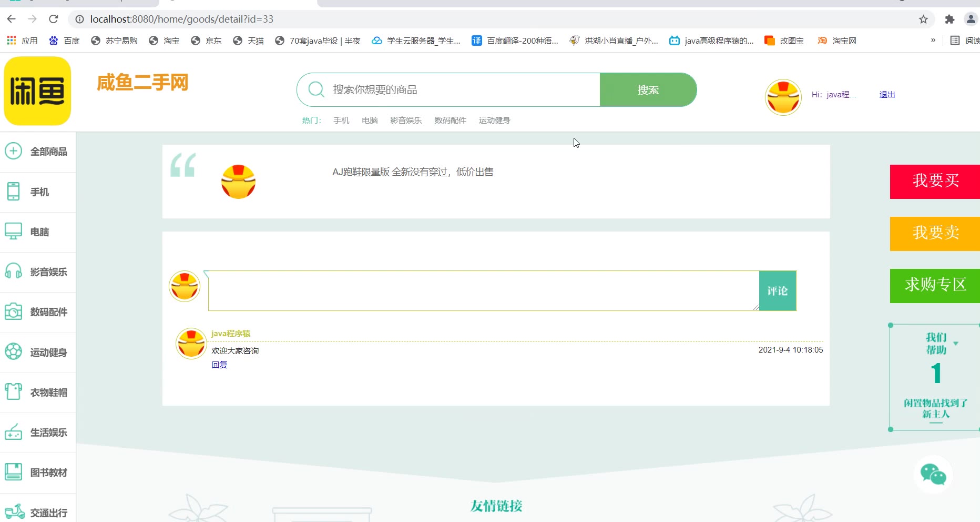Click the comment timestamp 2021-9-4 10:18:05
The height and width of the screenshot is (522, 980).
(x=791, y=350)
